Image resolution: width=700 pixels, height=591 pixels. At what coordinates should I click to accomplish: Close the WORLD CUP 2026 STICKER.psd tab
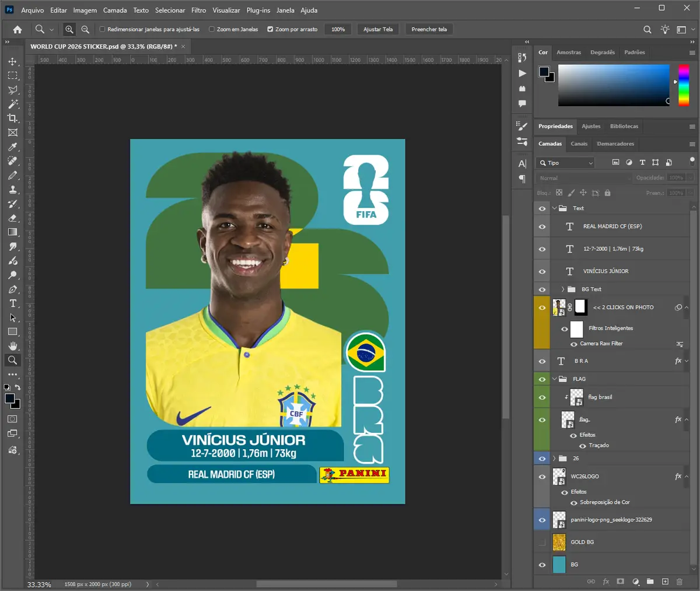coord(183,46)
